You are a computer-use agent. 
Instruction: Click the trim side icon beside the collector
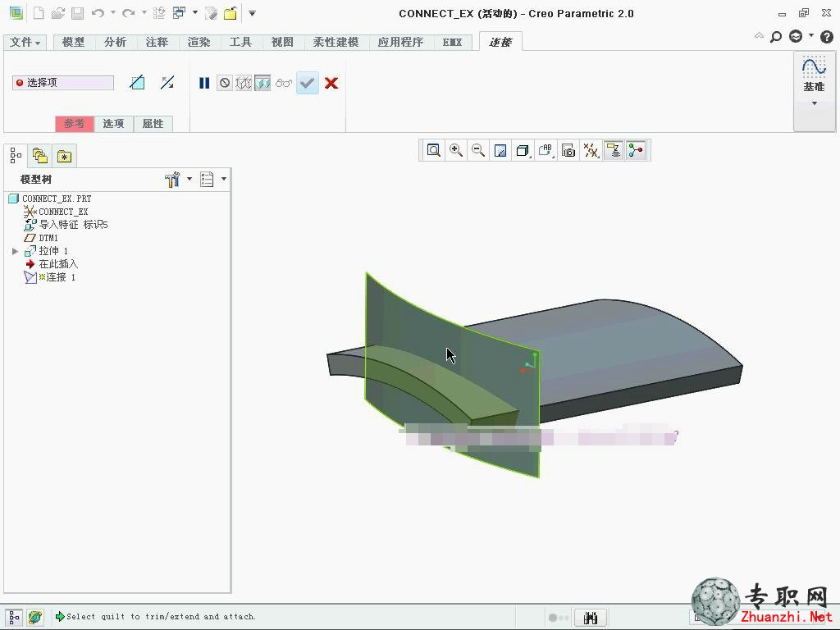tap(137, 83)
